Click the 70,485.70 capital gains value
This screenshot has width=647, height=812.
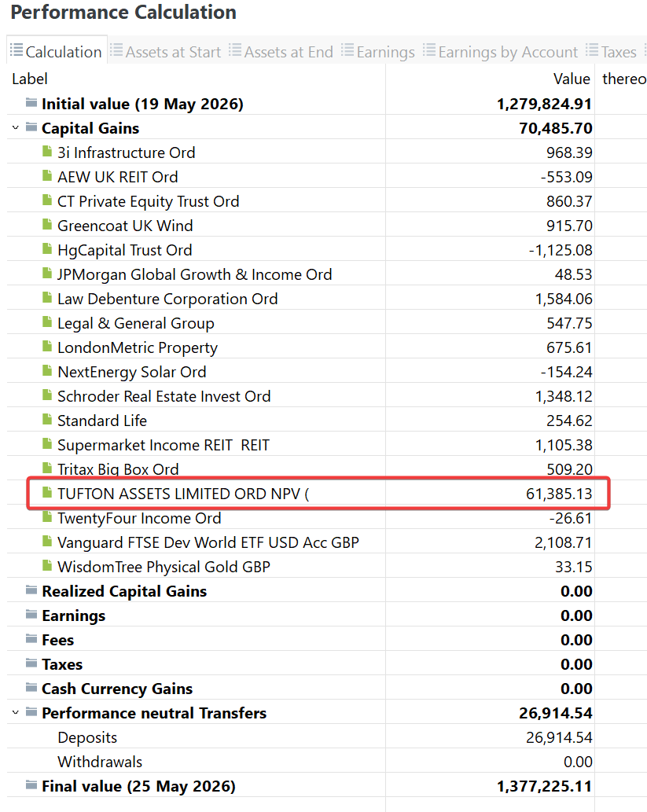click(555, 128)
